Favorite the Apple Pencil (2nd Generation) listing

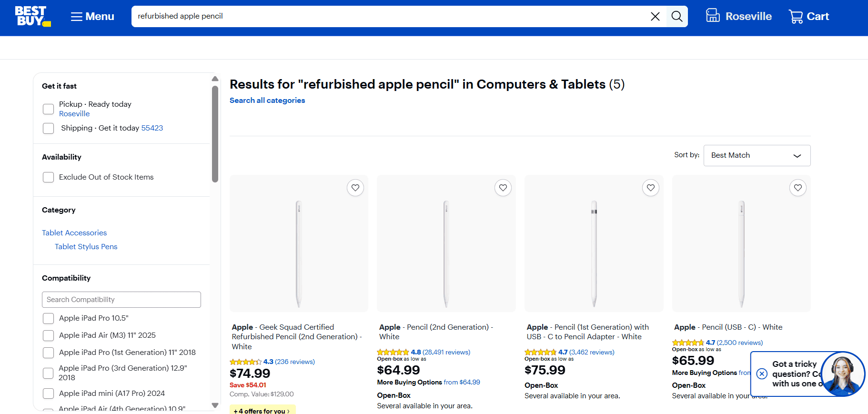point(503,188)
